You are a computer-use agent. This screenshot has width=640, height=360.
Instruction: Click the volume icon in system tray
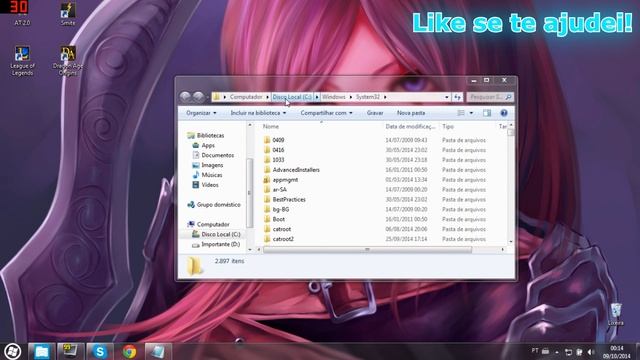(x=591, y=352)
